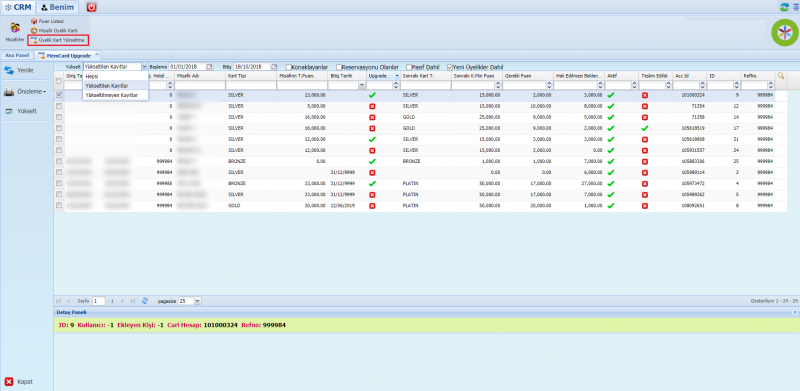Click the pager refresh icon
Screen dimensions: 800x391
point(145,301)
